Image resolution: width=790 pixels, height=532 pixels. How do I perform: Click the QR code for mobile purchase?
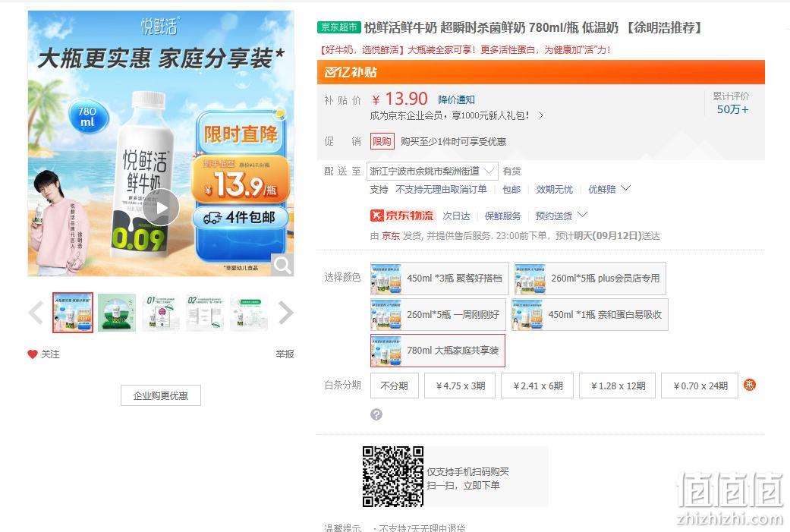click(393, 477)
